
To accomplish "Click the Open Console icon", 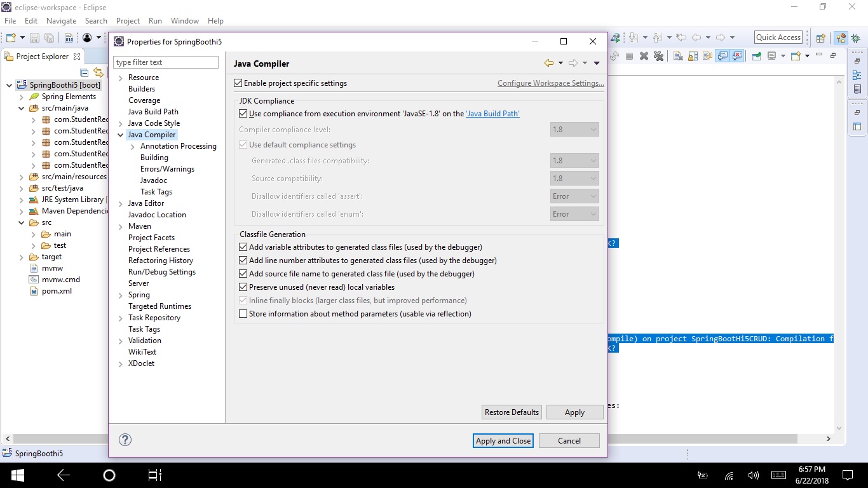I will pos(796,56).
